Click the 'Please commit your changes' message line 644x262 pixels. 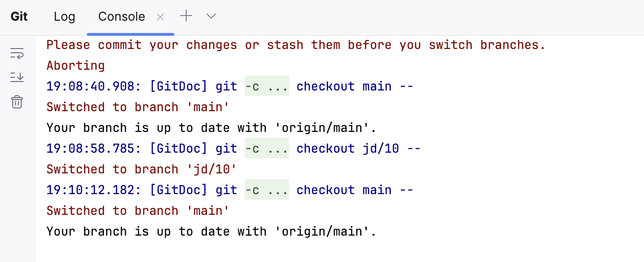pos(296,45)
